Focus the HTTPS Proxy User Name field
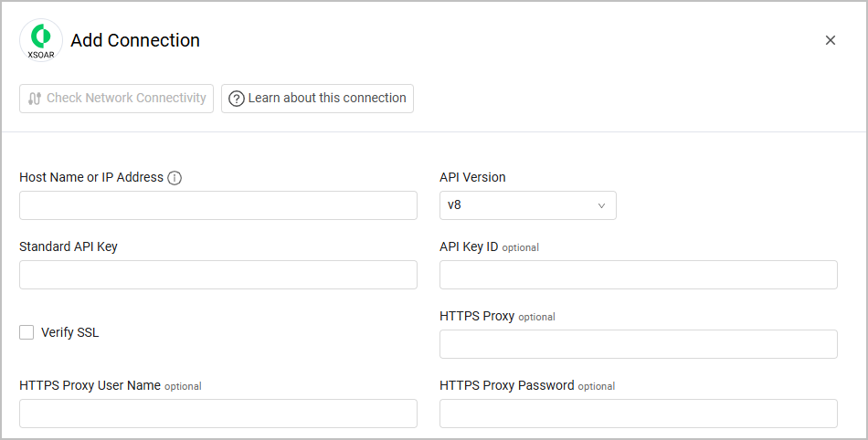 coord(217,414)
